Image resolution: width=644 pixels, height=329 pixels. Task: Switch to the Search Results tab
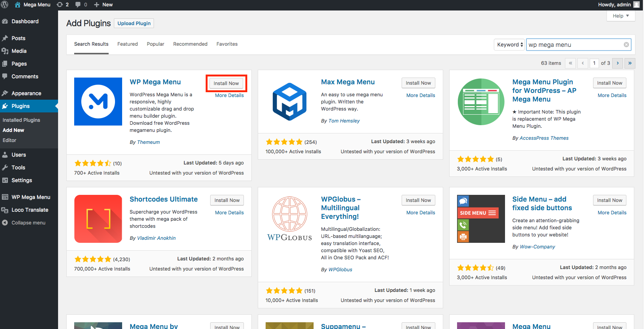[91, 44]
